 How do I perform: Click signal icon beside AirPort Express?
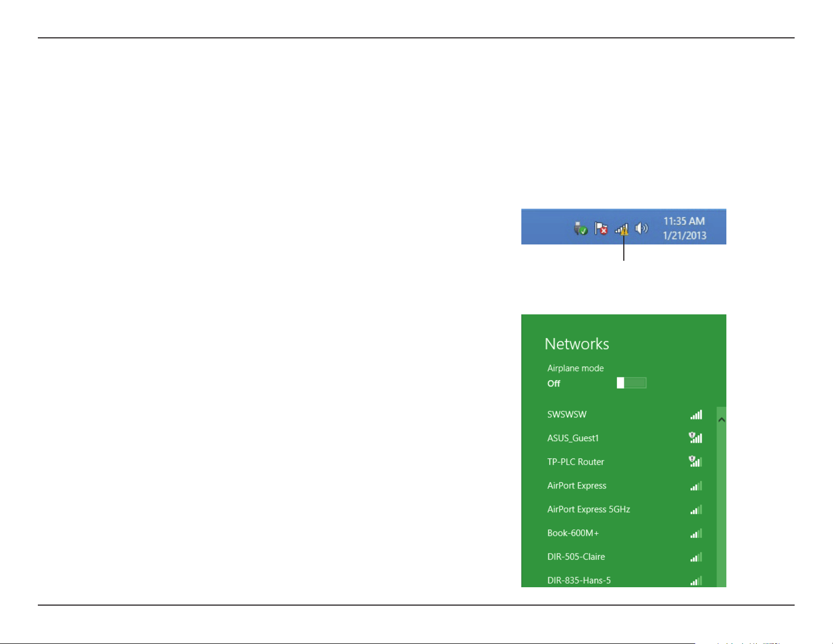tap(696, 486)
